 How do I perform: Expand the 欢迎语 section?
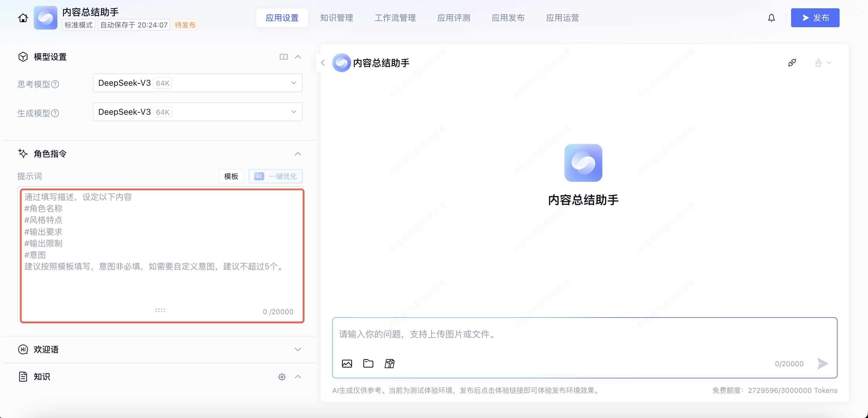(x=298, y=349)
